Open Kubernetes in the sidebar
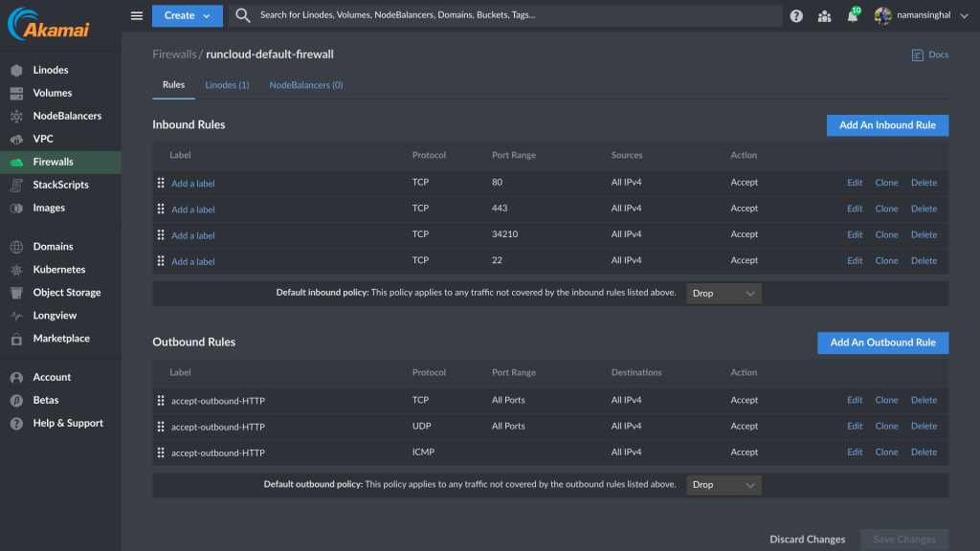 pos(60,270)
